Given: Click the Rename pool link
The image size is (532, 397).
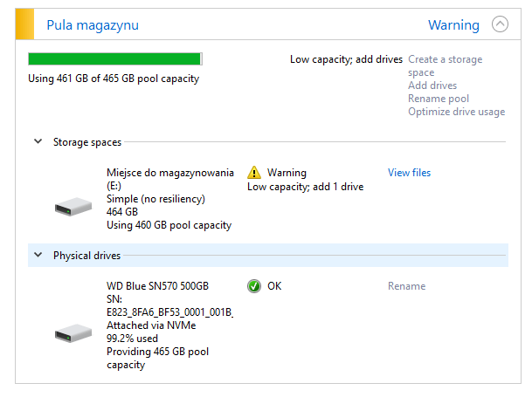Looking at the screenshot, I should click(x=439, y=99).
